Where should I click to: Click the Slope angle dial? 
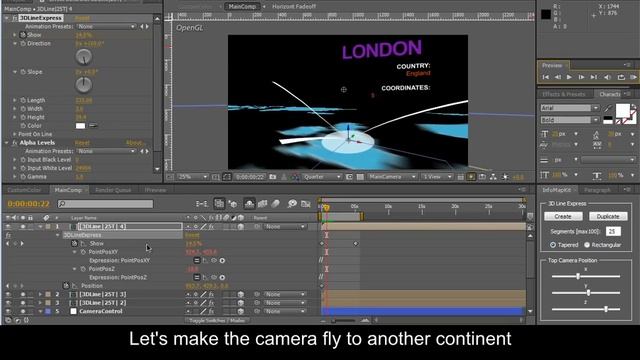84,84
